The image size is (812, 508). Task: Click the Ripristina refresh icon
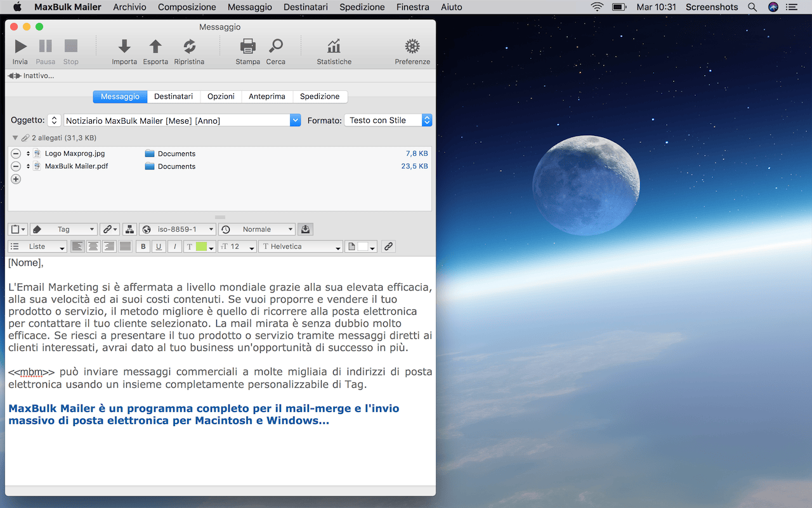[189, 46]
